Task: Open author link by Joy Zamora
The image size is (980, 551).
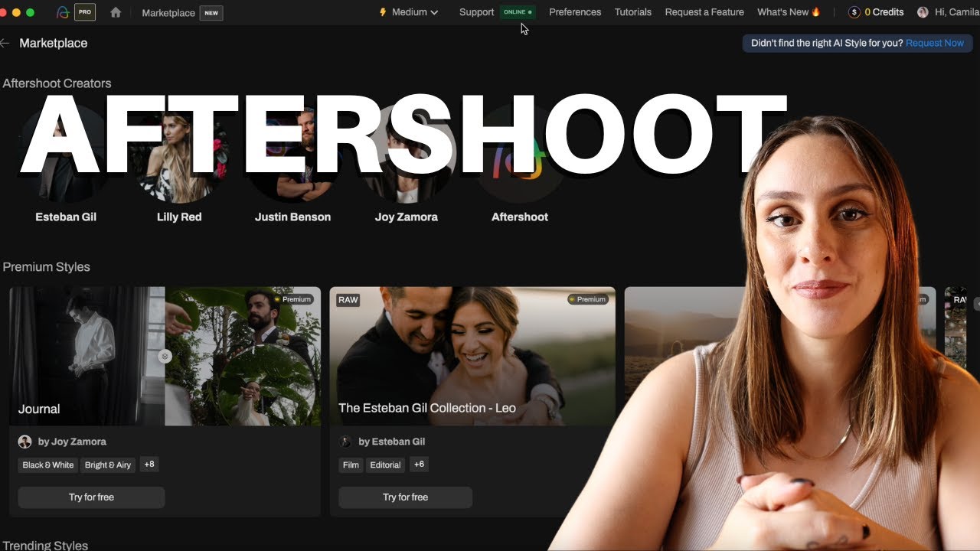Action: pos(72,442)
